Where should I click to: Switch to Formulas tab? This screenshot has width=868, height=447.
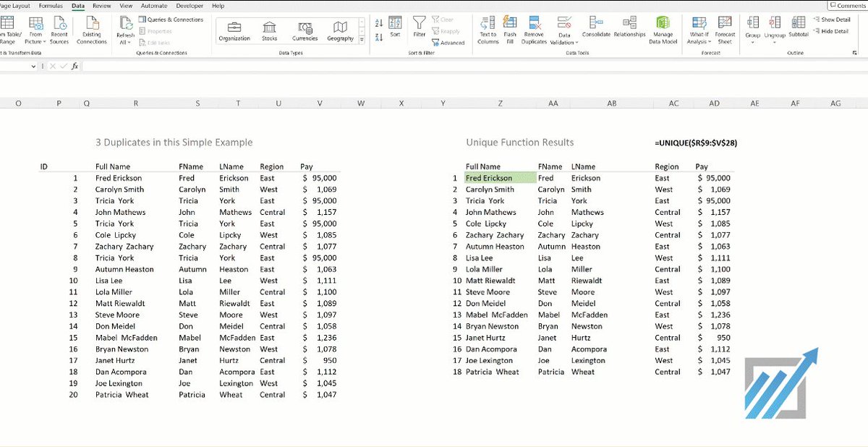[51, 5]
